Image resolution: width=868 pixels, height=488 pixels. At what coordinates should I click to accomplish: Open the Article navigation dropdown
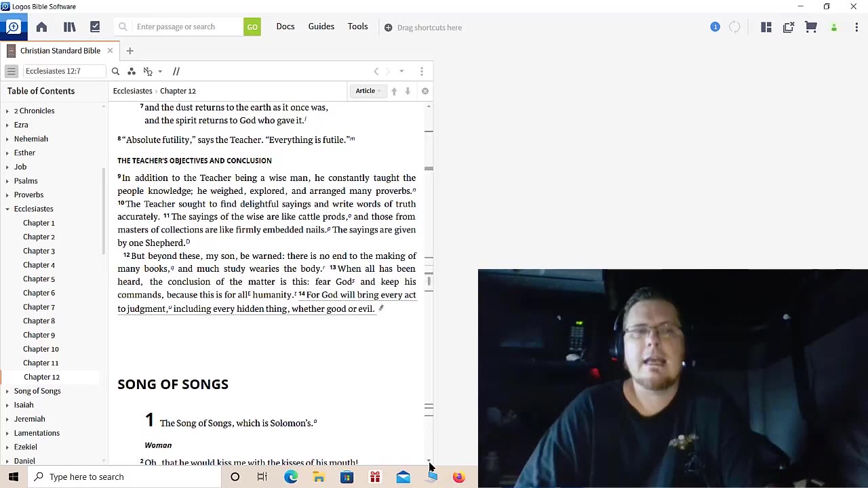pyautogui.click(x=368, y=91)
